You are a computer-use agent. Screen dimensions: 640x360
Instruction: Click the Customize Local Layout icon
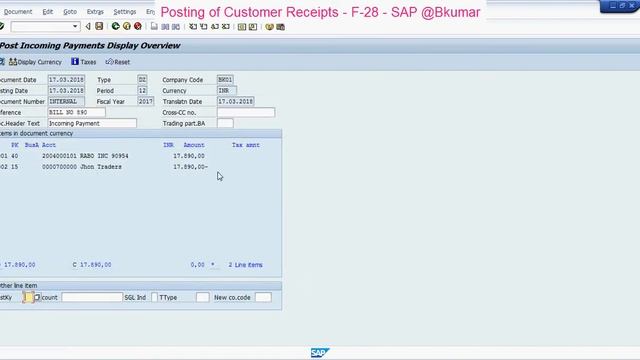(x=280, y=27)
